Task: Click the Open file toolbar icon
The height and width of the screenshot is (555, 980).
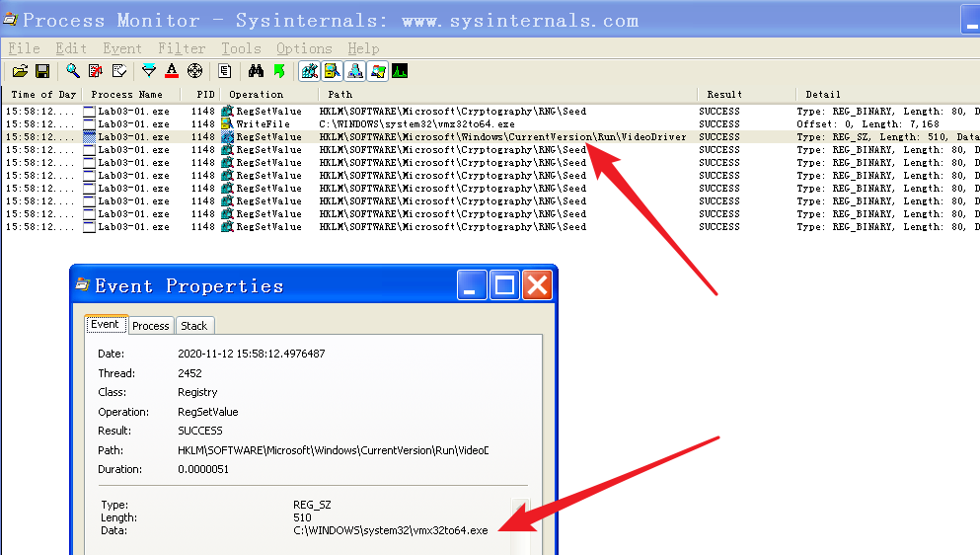Action: coord(20,71)
